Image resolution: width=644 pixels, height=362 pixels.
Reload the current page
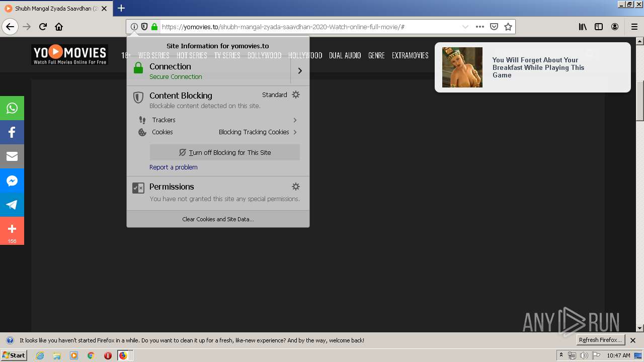click(x=43, y=27)
